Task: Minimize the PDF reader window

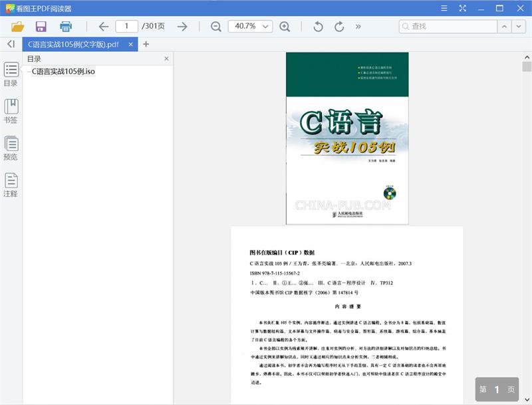Action: pos(481,8)
